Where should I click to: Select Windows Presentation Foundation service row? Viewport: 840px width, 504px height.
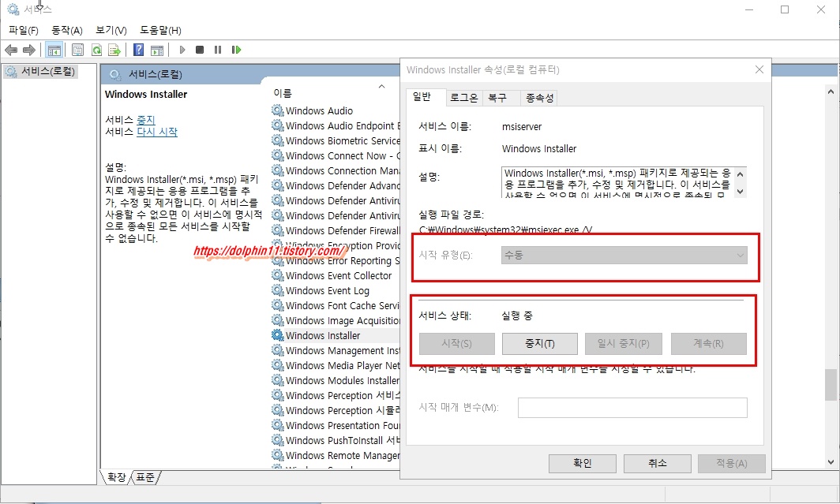click(336, 425)
